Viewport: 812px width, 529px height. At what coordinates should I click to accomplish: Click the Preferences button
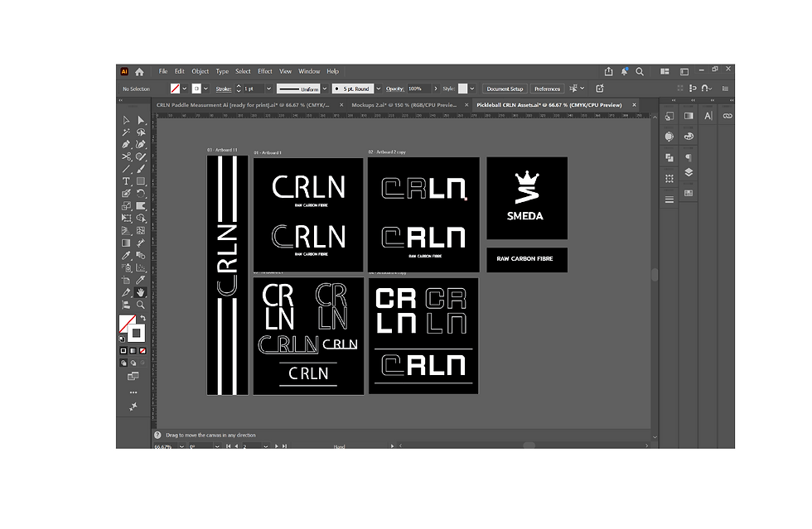click(x=547, y=89)
